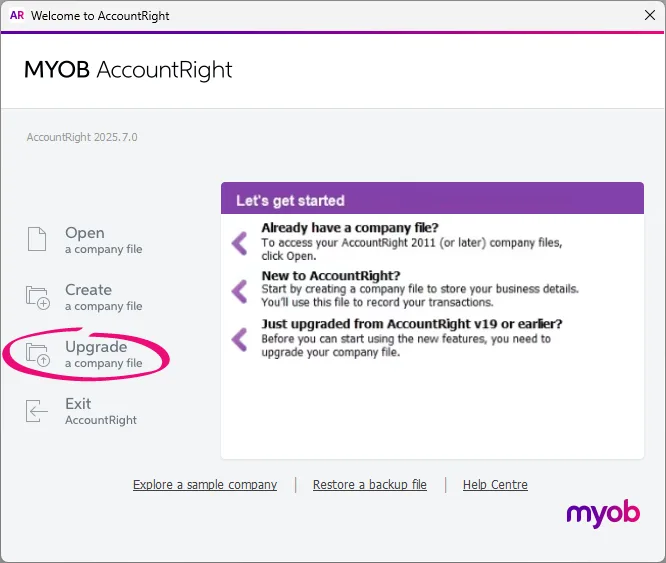The image size is (666, 563).
Task: Click the 'AccountRight 2025.7.0' version text
Action: (82, 137)
